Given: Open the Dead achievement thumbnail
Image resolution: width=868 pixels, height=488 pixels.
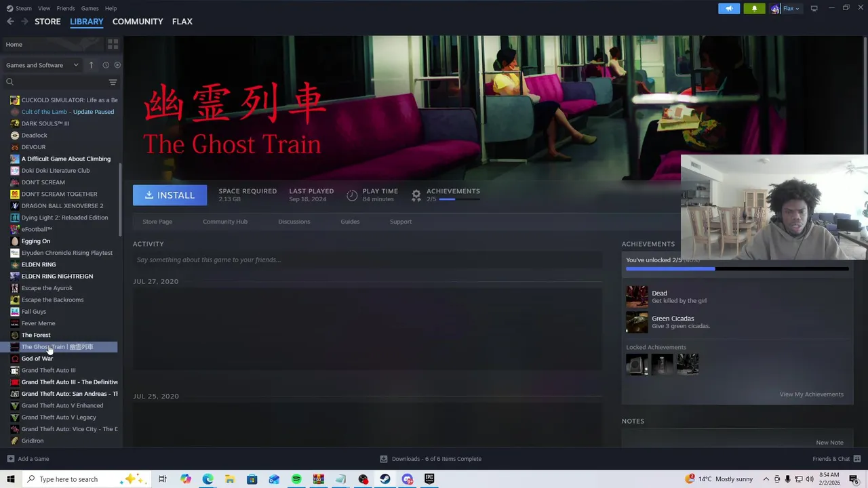Looking at the screenshot, I should click(637, 297).
